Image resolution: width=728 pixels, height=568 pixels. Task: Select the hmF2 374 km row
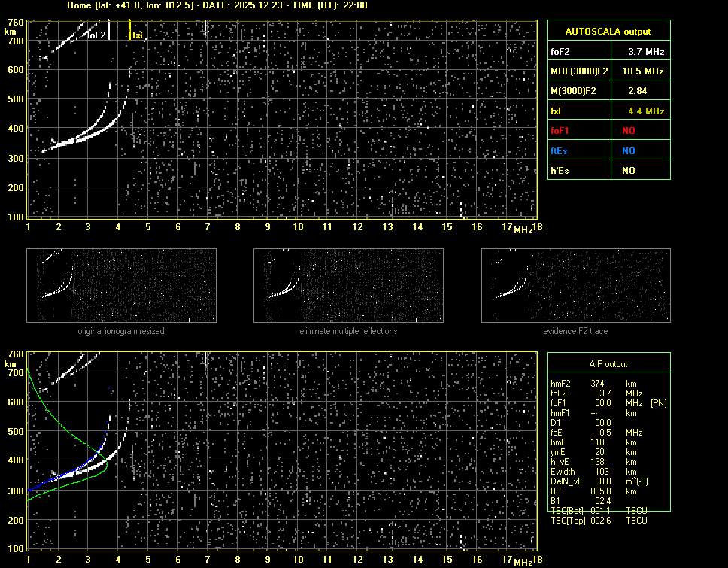tap(594, 384)
